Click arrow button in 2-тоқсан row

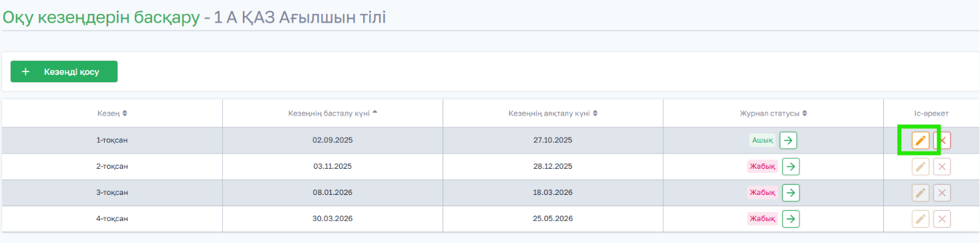pyautogui.click(x=790, y=166)
